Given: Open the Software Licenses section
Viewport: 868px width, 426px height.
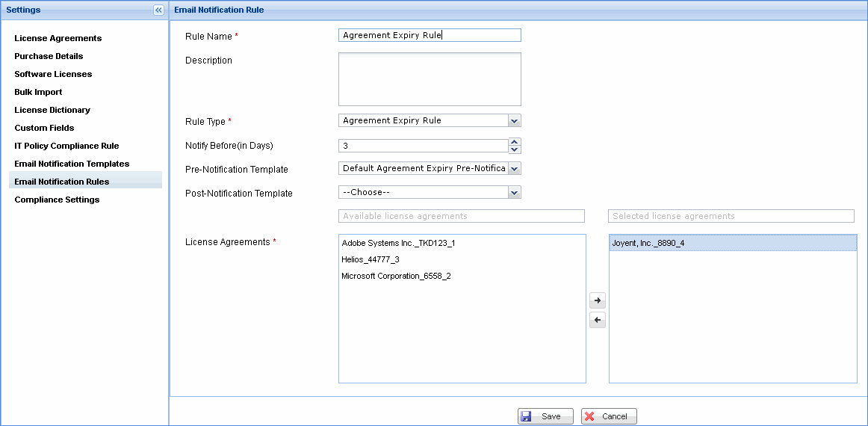Looking at the screenshot, I should 53,74.
